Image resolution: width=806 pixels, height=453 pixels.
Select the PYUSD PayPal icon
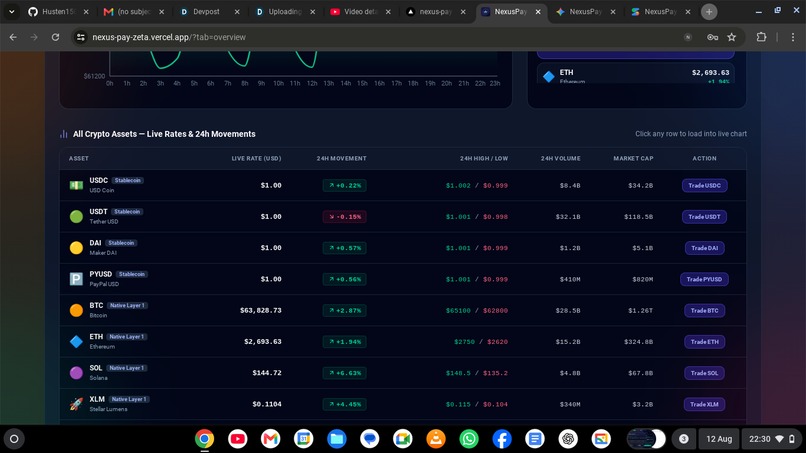(x=76, y=279)
